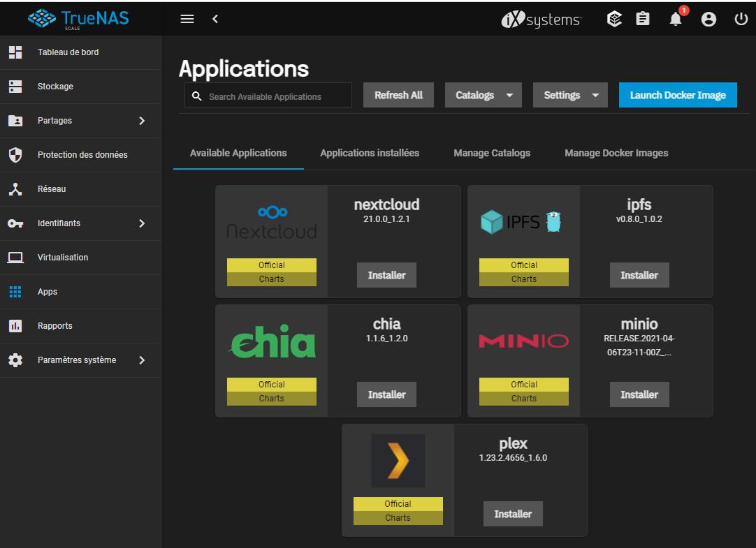Expand the Partages submenu chevron
The image size is (756, 548).
tap(142, 120)
